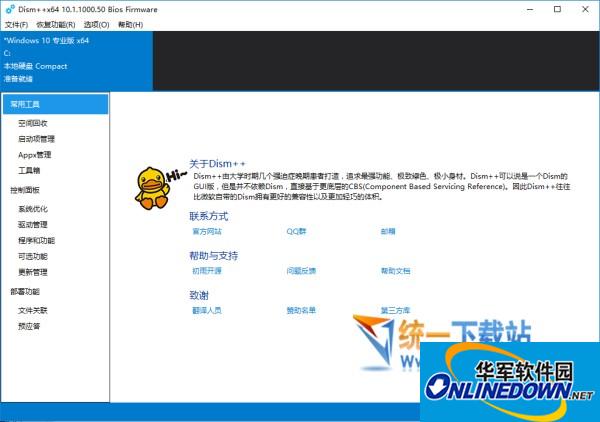Follow the 赞助名单 link
600x422 pixels.
[x=301, y=310]
